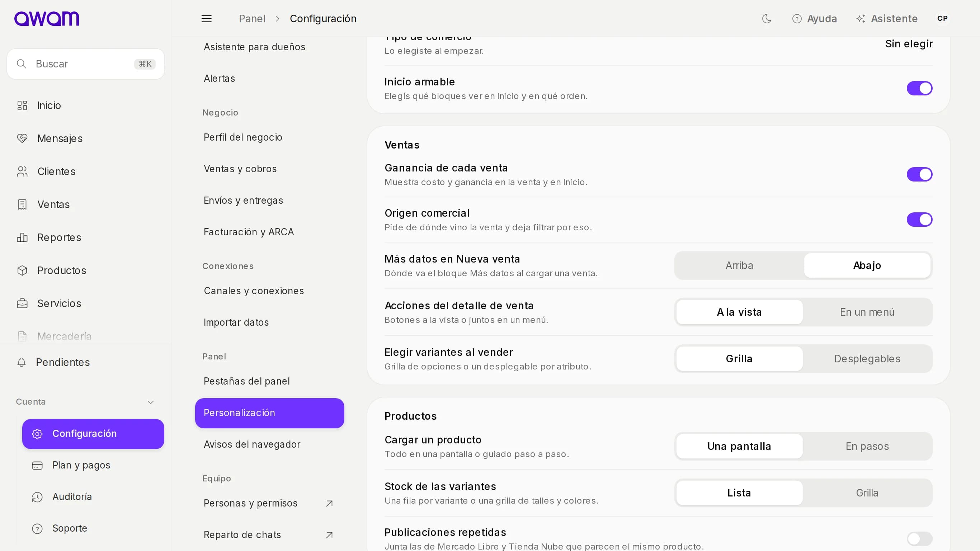Open the CP user avatar

[x=942, y=18]
